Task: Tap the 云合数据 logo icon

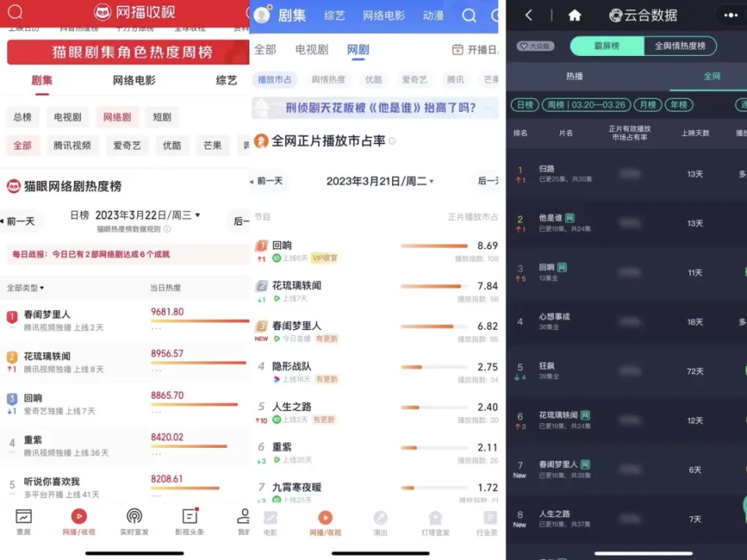Action: click(615, 16)
